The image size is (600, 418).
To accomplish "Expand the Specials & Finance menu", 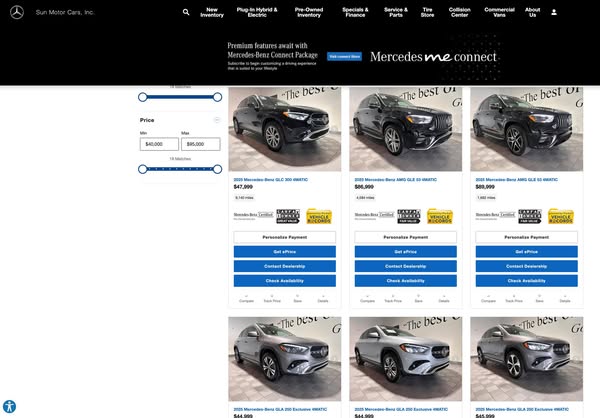I will coord(354,13).
